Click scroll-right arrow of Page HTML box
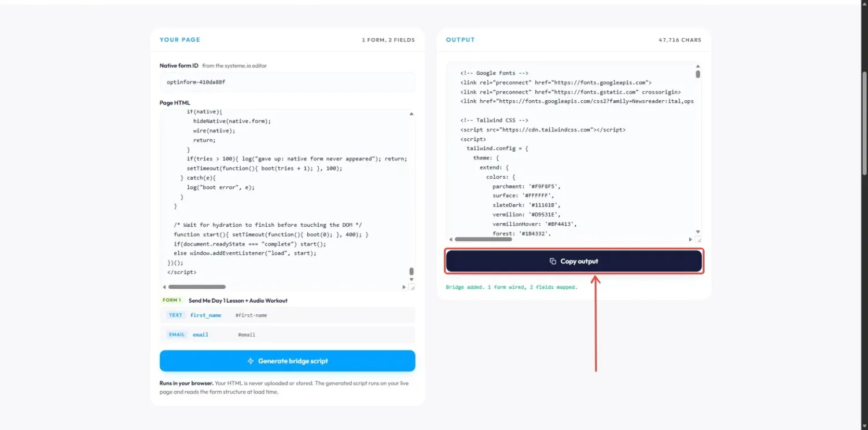The image size is (868, 430). point(404,286)
